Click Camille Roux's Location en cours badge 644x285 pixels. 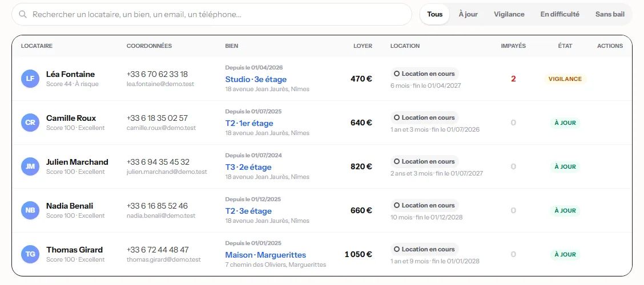[x=424, y=117]
